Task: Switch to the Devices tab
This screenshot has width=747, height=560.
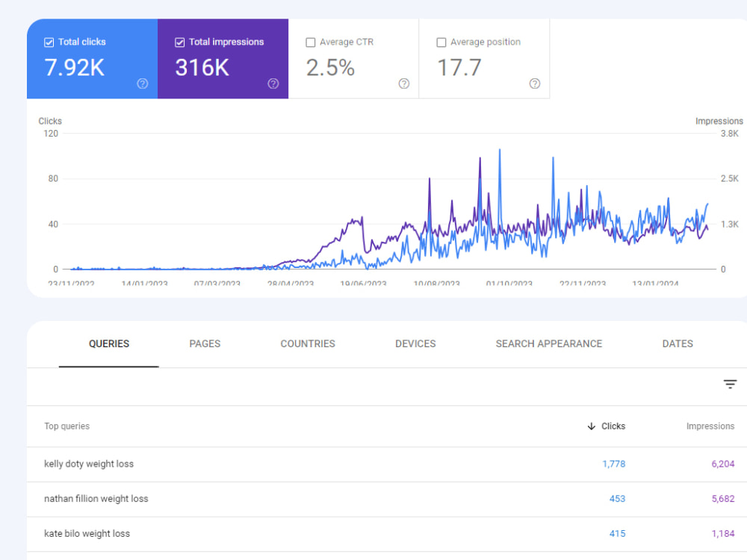Action: pyautogui.click(x=415, y=343)
